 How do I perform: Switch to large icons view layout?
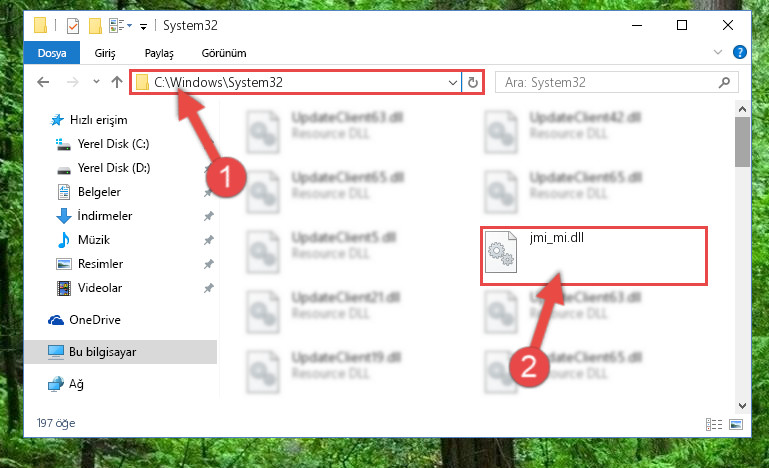point(736,424)
